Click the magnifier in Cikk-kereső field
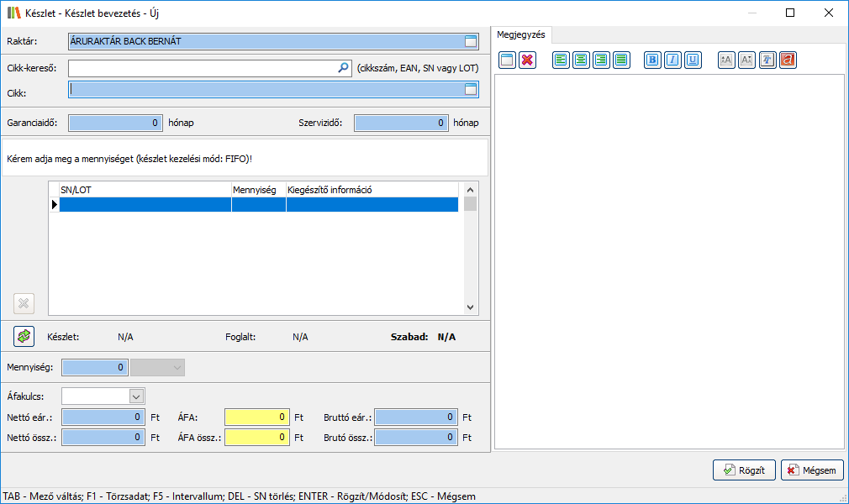The height and width of the screenshot is (504, 849). pyautogui.click(x=343, y=68)
